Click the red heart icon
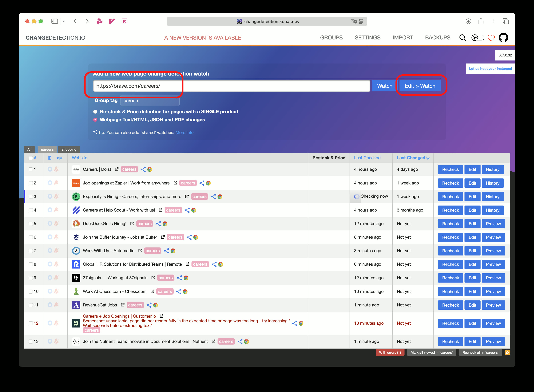534x392 pixels. click(x=491, y=38)
